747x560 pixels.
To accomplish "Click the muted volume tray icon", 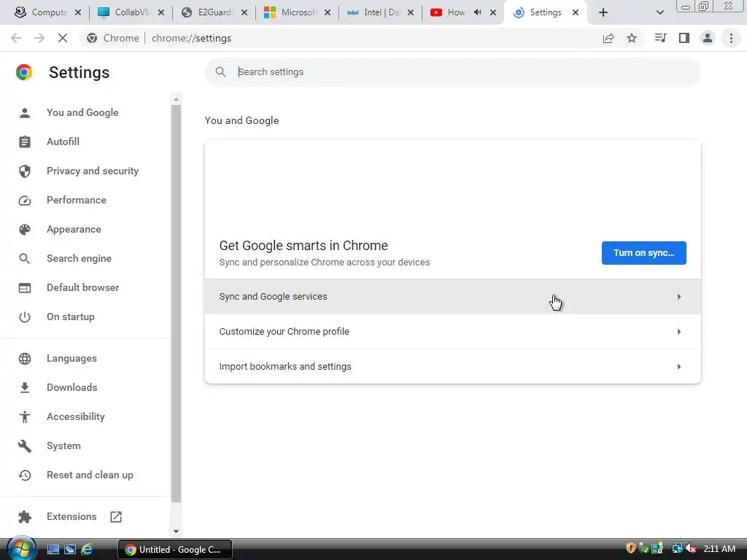I will point(691,548).
